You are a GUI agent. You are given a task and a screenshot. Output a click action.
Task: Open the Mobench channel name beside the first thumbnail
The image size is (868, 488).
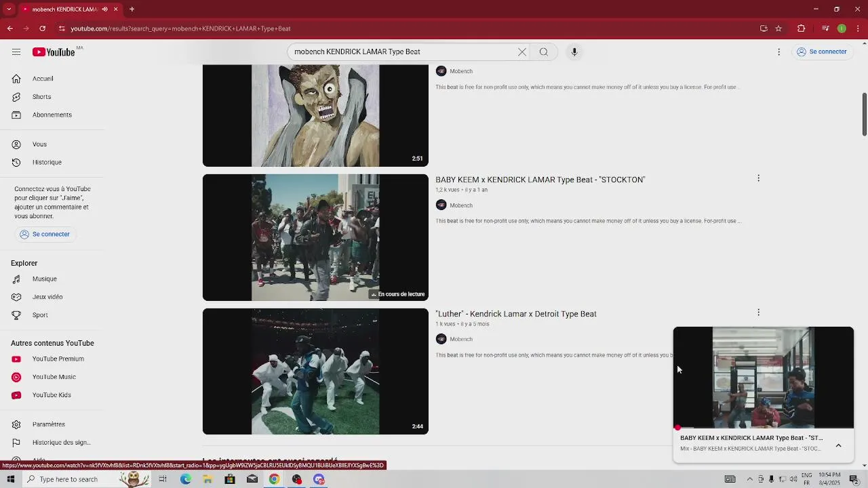pos(461,71)
